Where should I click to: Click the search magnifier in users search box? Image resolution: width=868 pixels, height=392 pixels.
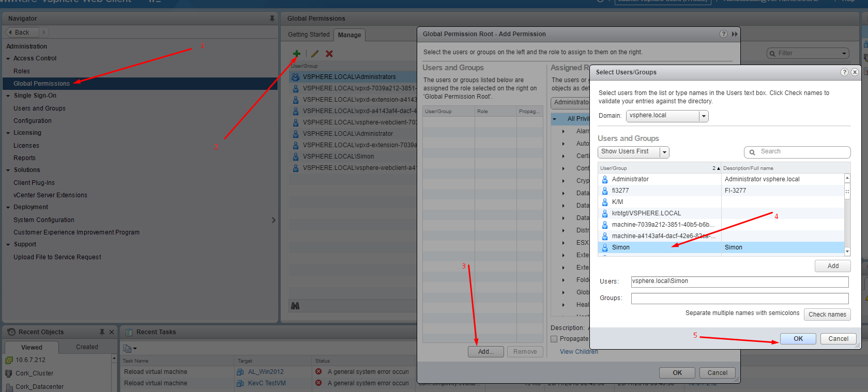point(752,152)
